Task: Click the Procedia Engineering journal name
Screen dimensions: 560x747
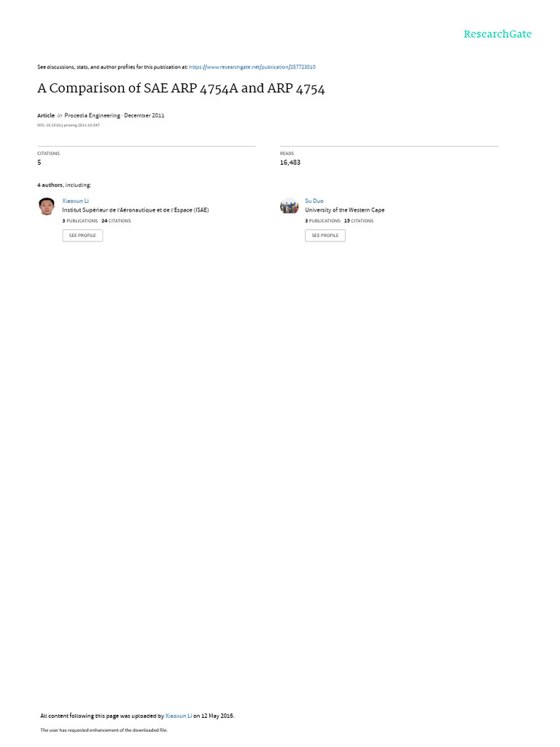Action: pos(93,115)
